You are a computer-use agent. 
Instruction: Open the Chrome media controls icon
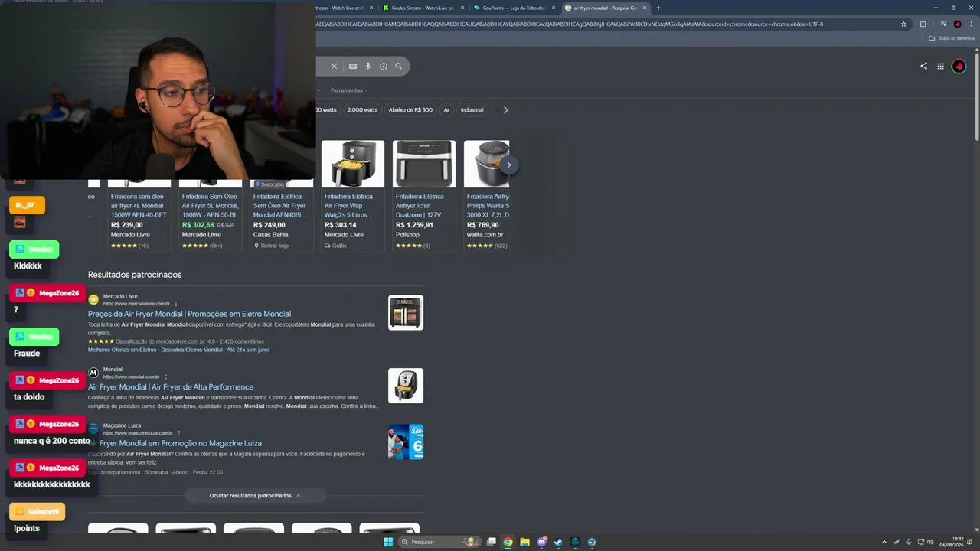(943, 24)
